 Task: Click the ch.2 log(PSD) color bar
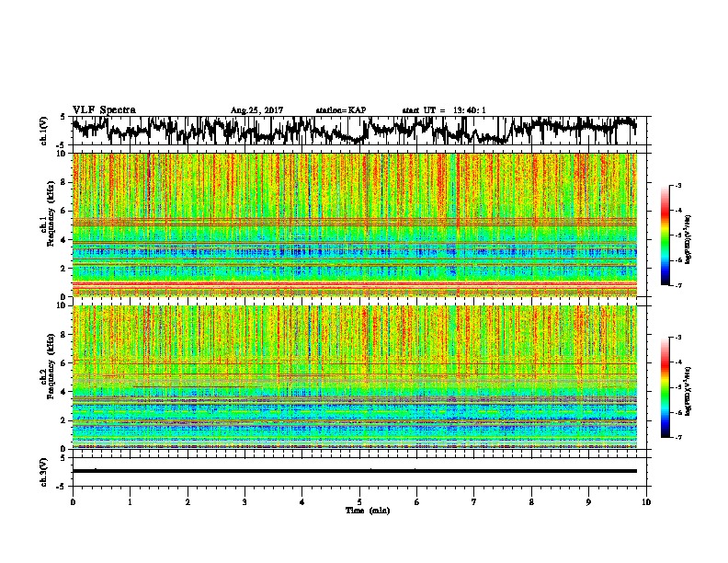coord(665,387)
